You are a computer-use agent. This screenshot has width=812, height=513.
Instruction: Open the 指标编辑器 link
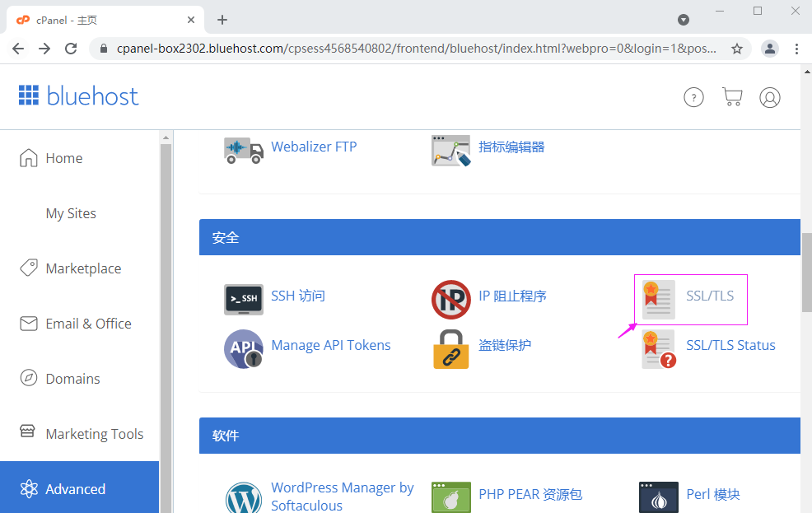pyautogui.click(x=511, y=147)
